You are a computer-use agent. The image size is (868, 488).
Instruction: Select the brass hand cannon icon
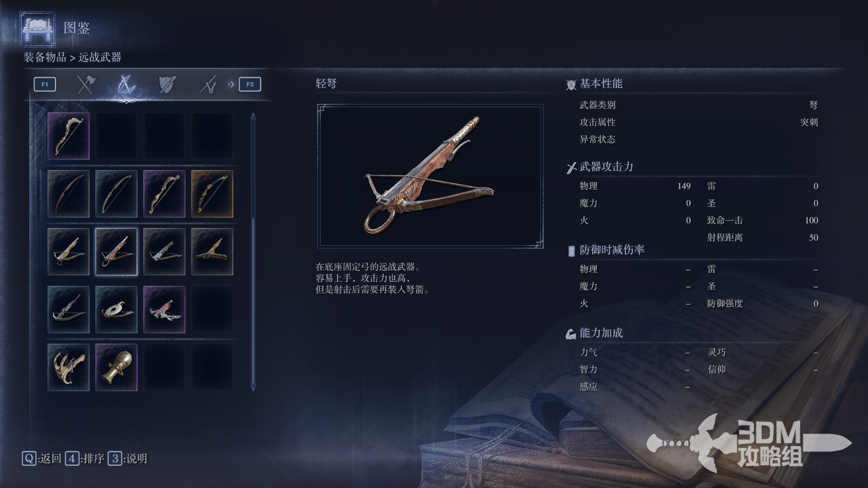(117, 367)
